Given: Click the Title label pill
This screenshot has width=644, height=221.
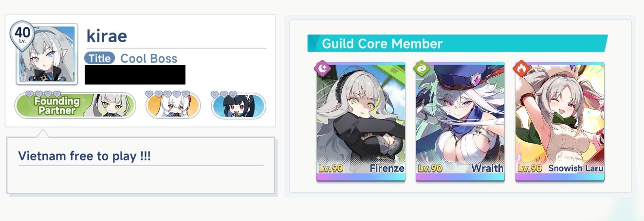Looking at the screenshot, I should coord(99,58).
